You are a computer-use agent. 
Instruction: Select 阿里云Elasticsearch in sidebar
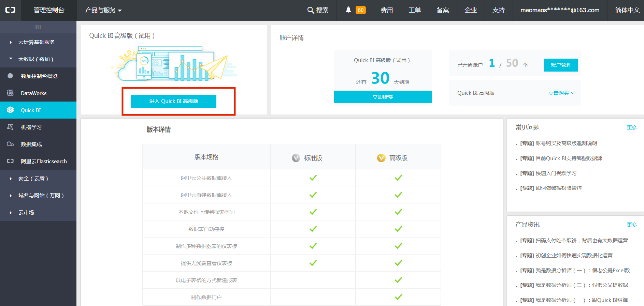[x=38, y=161]
